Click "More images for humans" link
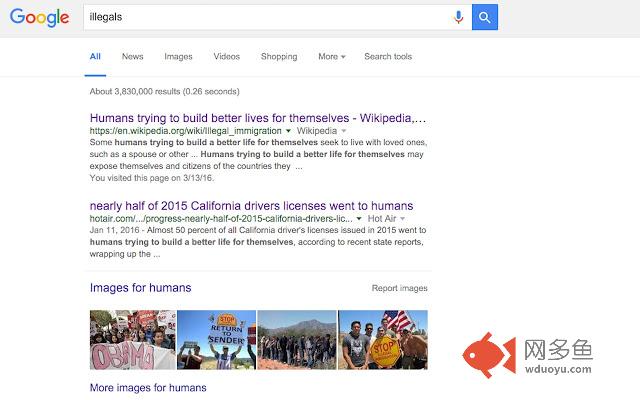 point(148,387)
